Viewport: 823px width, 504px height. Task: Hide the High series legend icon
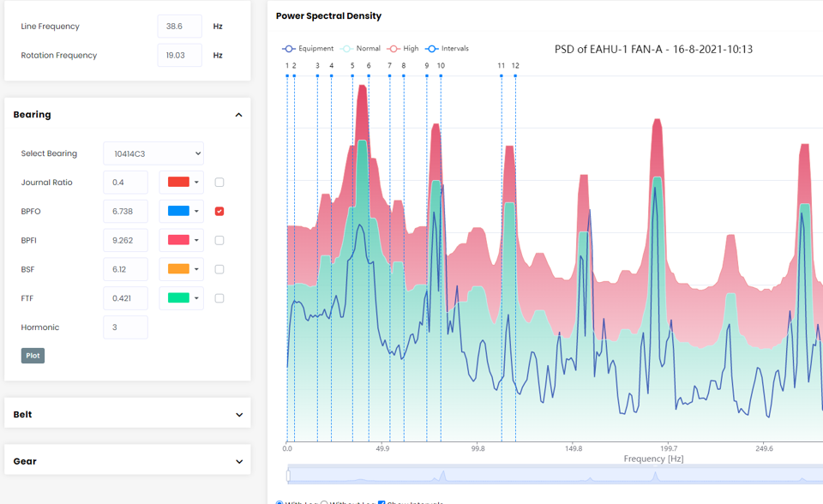(394, 49)
